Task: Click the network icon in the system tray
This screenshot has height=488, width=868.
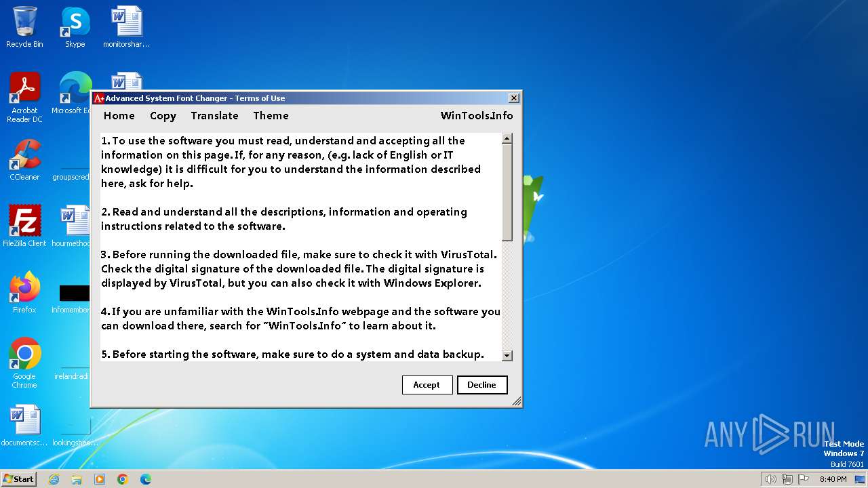Action: pos(787,479)
